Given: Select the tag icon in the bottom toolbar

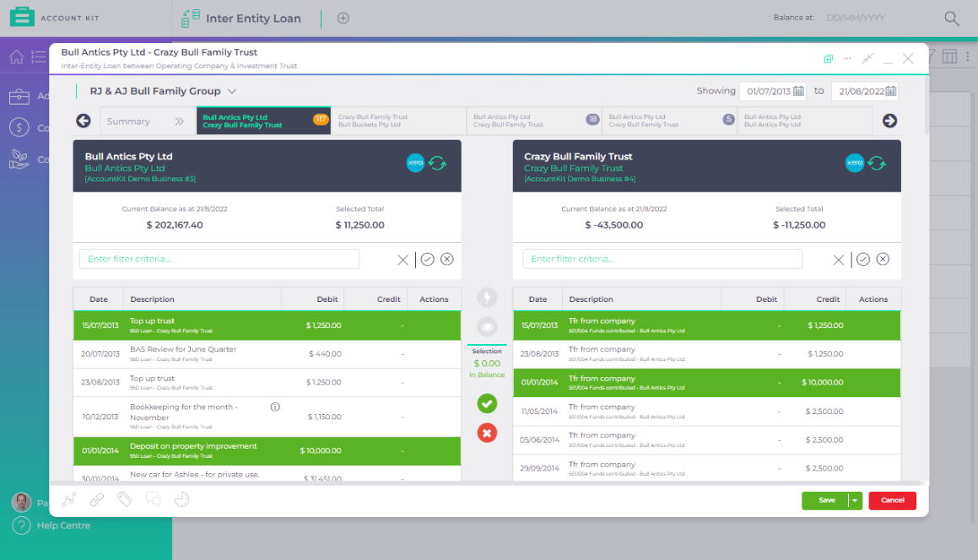Looking at the screenshot, I should (125, 499).
